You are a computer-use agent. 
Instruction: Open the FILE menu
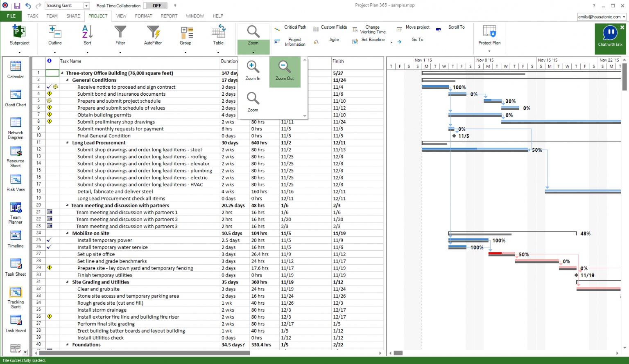coord(10,16)
